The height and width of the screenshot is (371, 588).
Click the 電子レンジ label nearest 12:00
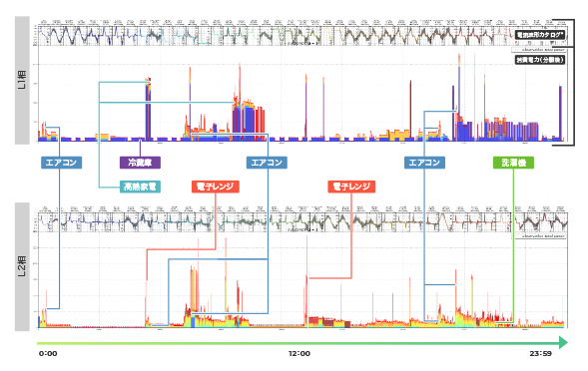pyautogui.click(x=351, y=186)
